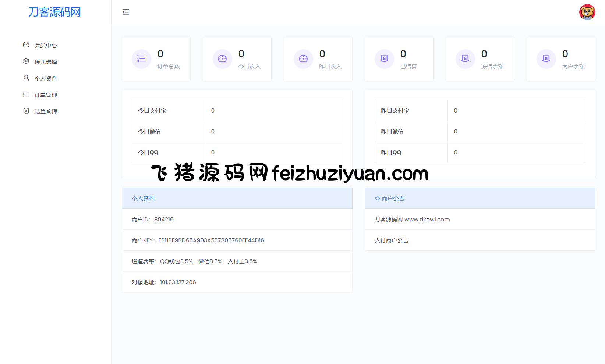
Task: Go to 模式选择 in the sidebar
Action: click(x=46, y=62)
